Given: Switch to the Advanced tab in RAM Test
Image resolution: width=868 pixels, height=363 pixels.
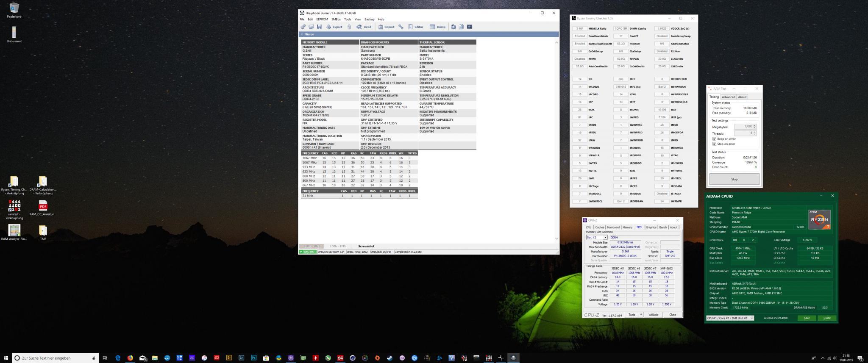Looking at the screenshot, I should coord(729,97).
